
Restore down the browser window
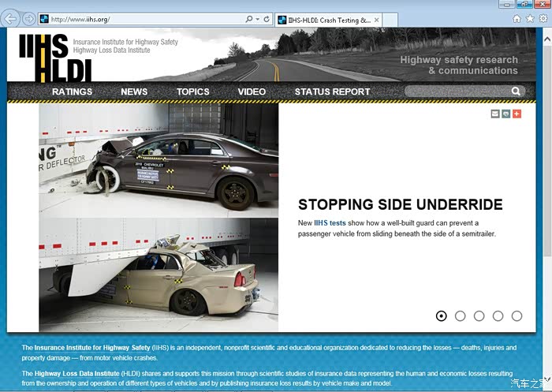pyautogui.click(x=524, y=4)
